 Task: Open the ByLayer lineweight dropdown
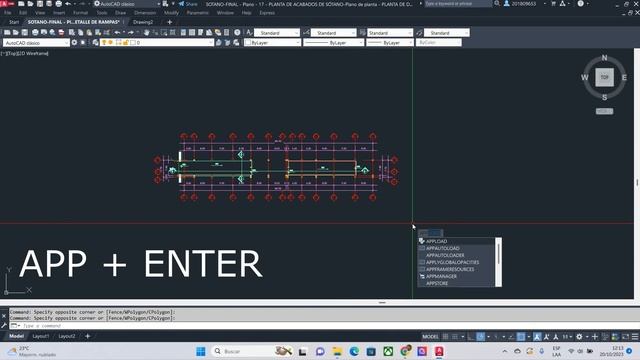(390, 42)
